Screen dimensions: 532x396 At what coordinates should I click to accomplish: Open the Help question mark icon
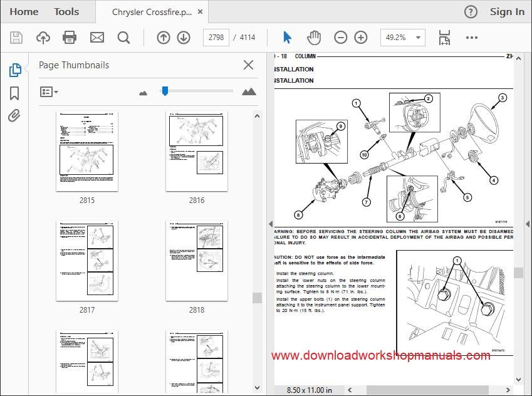click(471, 12)
